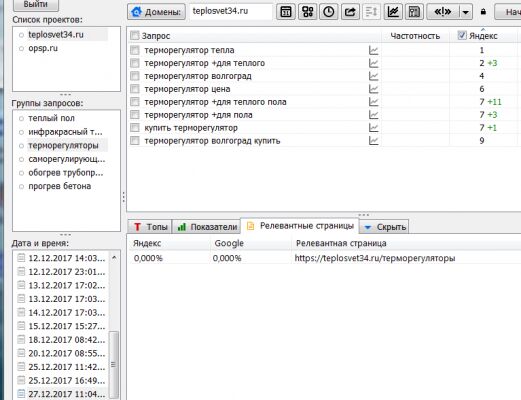The image size is (521, 400).
Task: Switch to the Показатели tab
Action: pyautogui.click(x=206, y=227)
